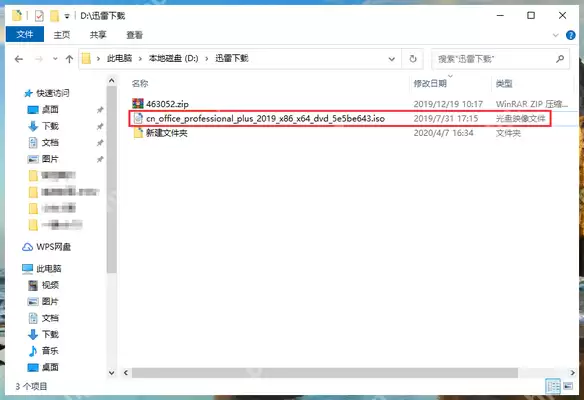This screenshot has height=400, width=584.
Task: Open 下载 under 此电脑
Action: coord(50,334)
